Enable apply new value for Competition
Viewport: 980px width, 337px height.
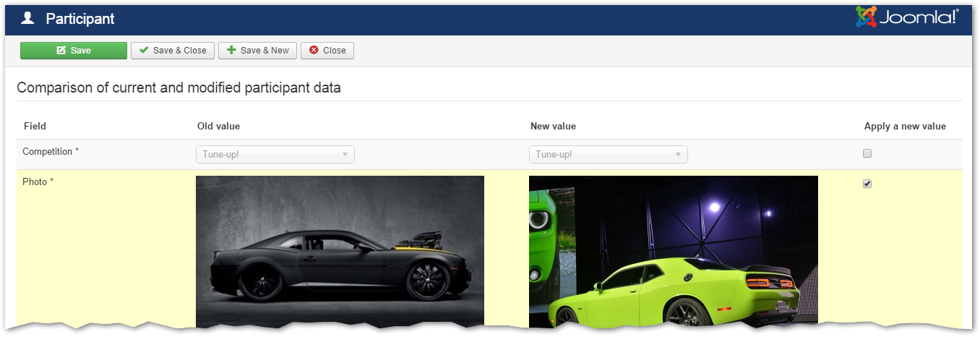pos(867,153)
